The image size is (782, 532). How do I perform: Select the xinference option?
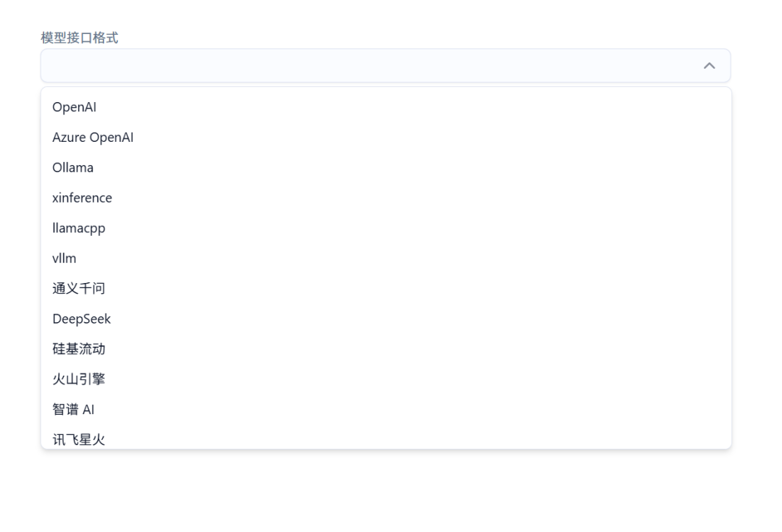82,198
